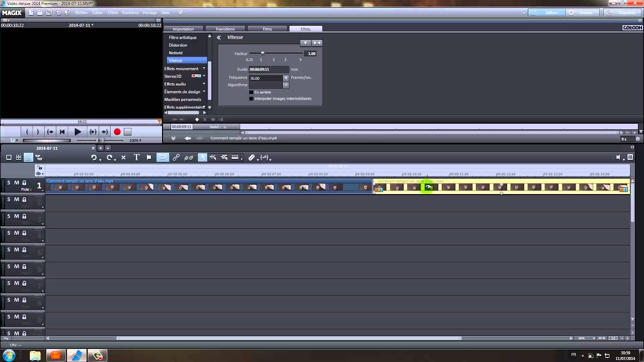
Task: Click the open project folder icon
Action: (x=40, y=13)
